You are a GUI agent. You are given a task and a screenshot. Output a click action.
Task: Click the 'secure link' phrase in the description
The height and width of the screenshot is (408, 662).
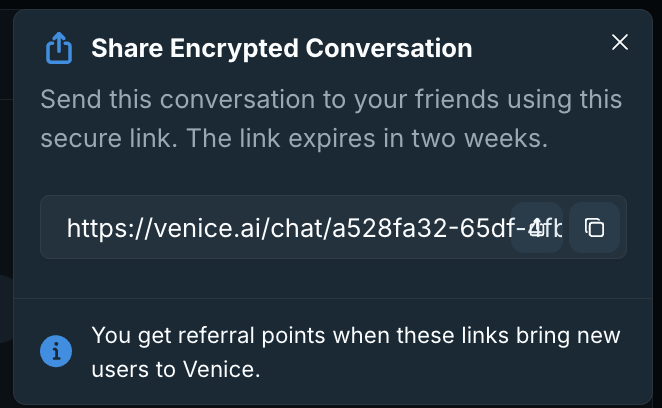(109, 138)
